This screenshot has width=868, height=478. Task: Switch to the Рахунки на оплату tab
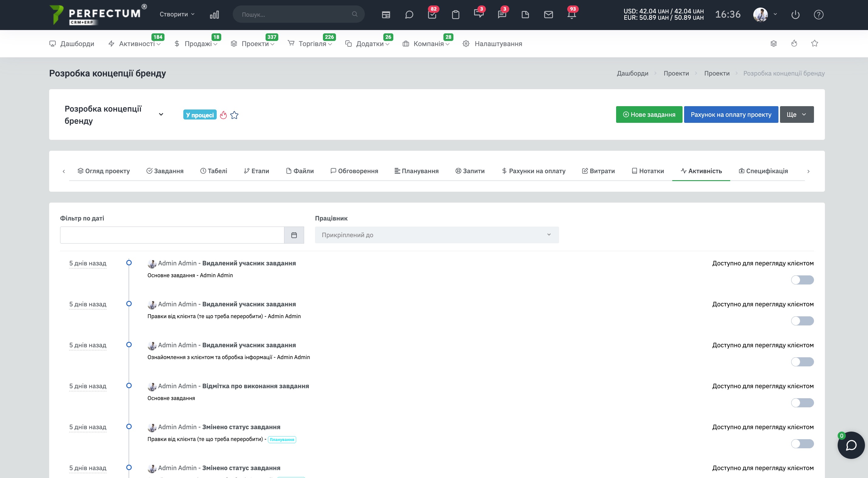534,171
